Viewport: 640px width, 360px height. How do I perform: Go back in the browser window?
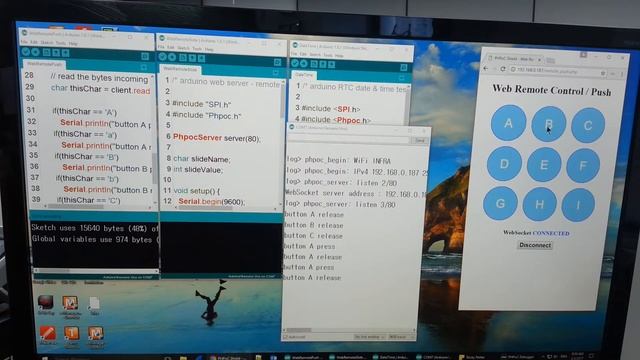pos(486,69)
